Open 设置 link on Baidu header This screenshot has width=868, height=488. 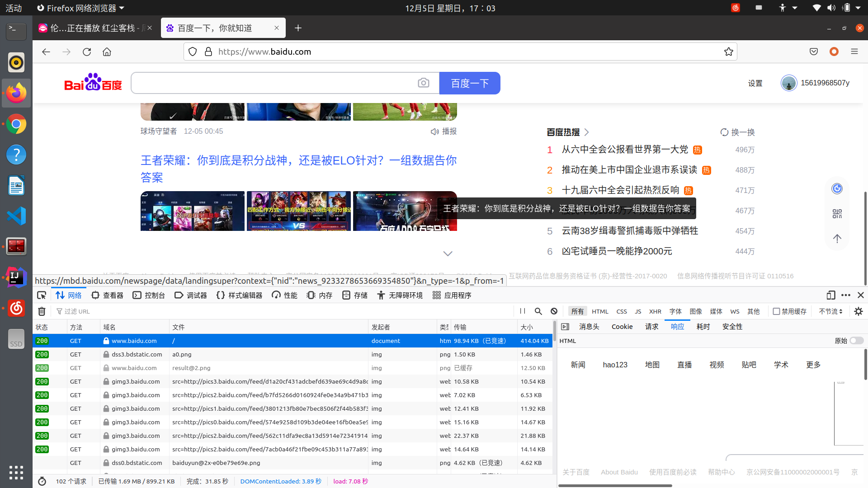coord(755,83)
